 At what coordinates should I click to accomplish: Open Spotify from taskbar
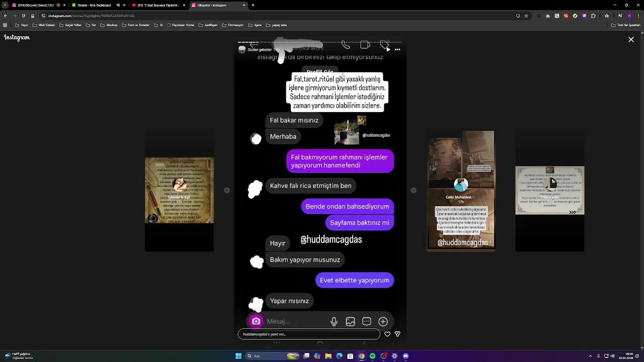pyautogui.click(x=372, y=356)
